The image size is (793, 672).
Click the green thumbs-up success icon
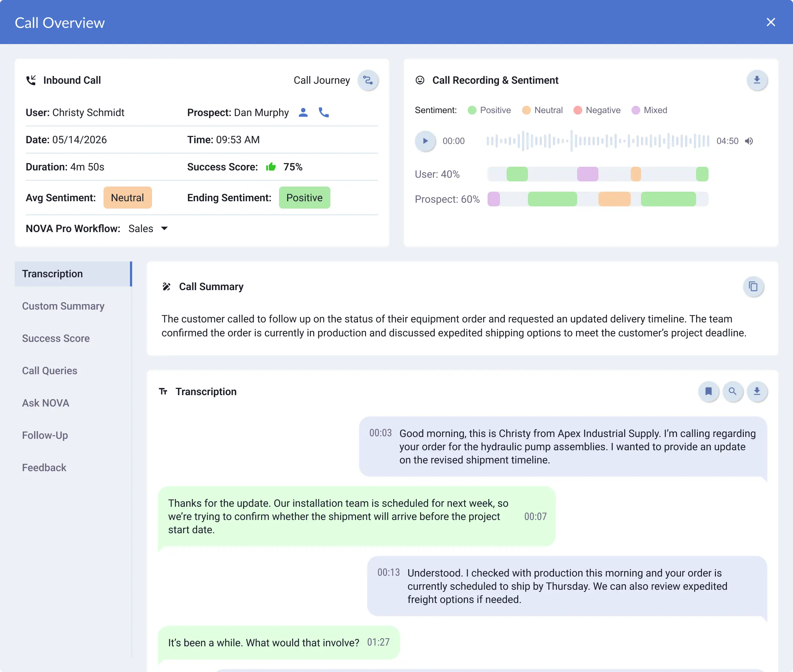[271, 166]
